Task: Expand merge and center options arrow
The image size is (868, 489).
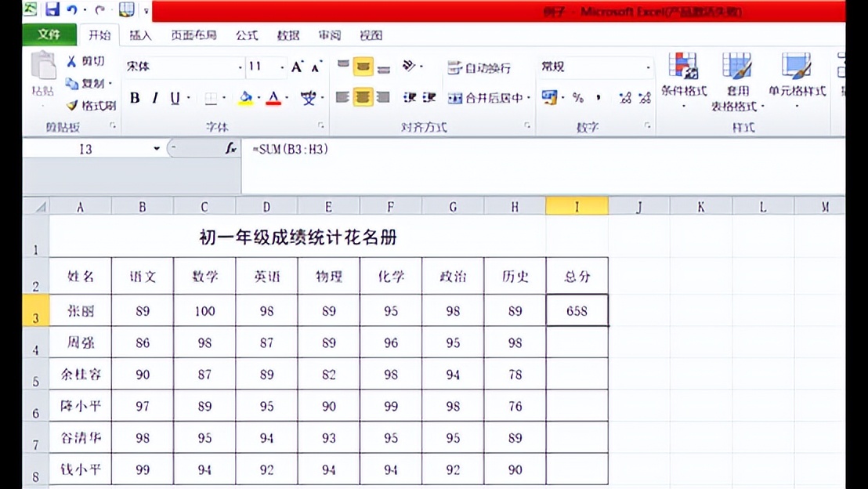Action: click(x=528, y=98)
